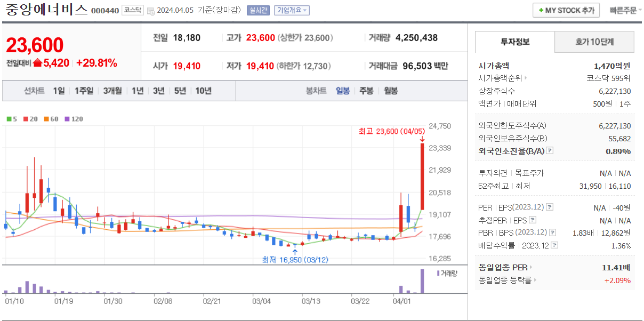Click the red 20-day moving average legend

click(x=30, y=119)
